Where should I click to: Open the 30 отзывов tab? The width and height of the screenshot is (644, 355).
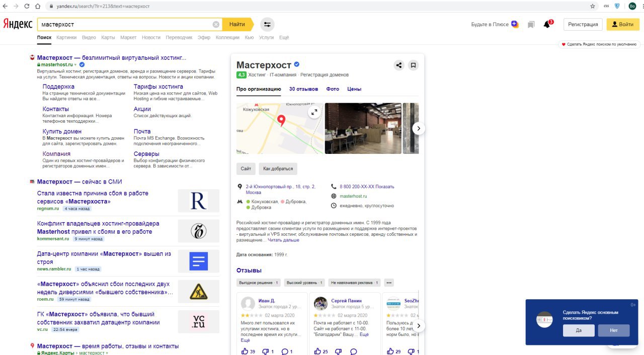click(303, 89)
